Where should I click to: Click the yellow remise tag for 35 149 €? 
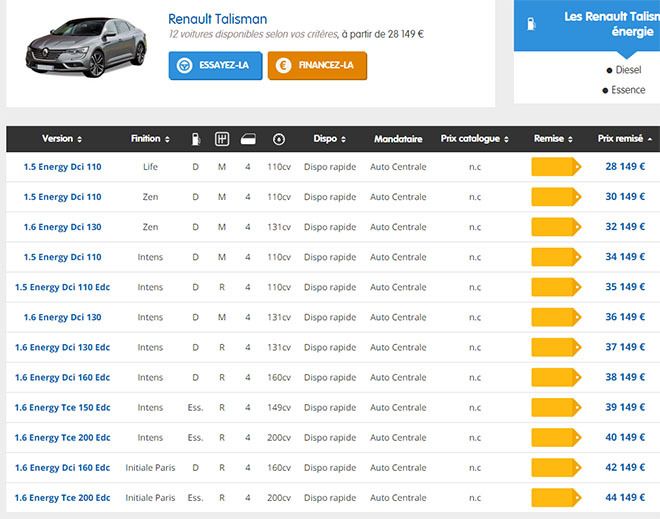coord(556,287)
